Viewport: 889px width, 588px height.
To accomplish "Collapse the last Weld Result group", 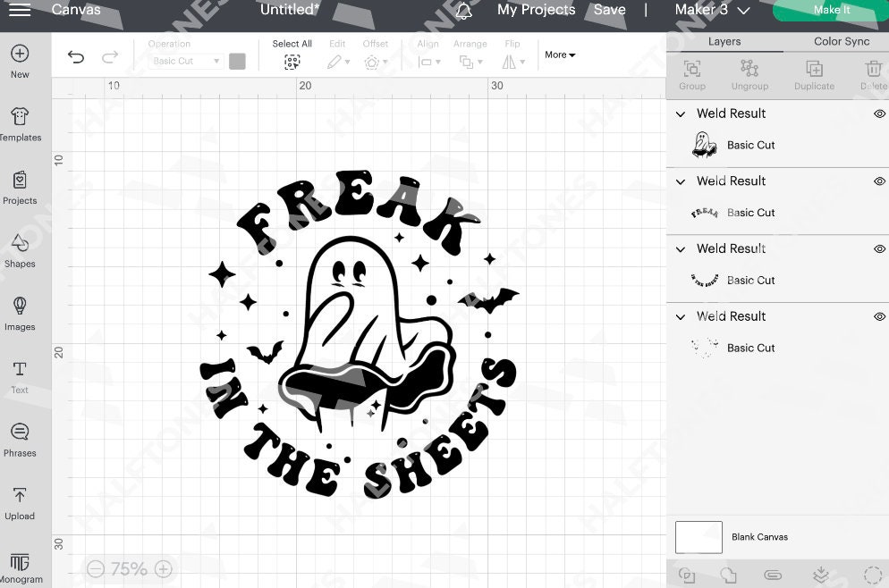I will [x=681, y=315].
